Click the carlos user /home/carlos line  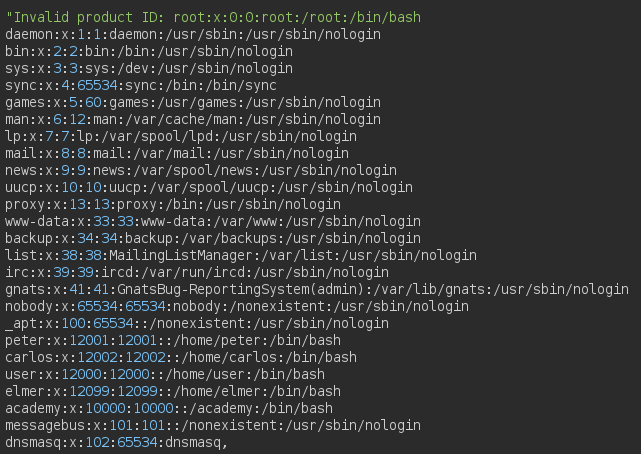pos(181,357)
